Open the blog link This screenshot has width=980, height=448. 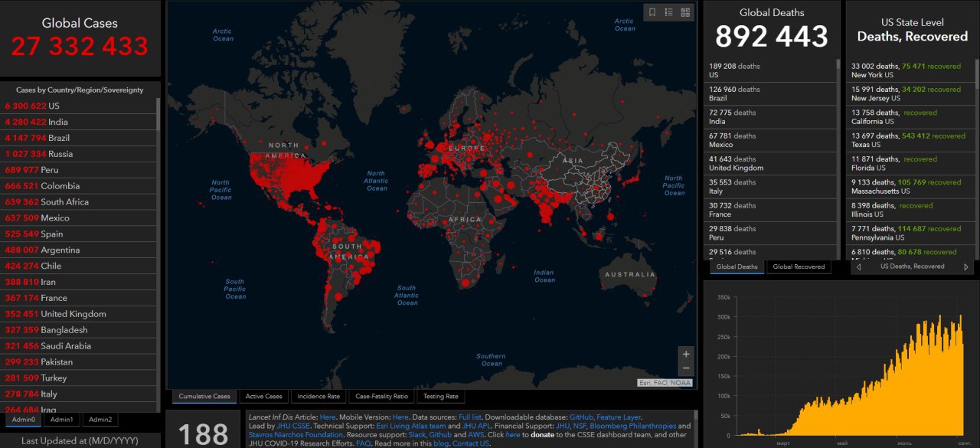click(441, 443)
